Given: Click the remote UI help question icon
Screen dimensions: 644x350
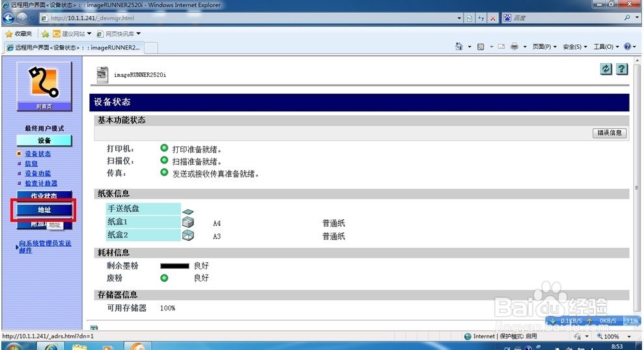Looking at the screenshot, I should click(x=622, y=69).
